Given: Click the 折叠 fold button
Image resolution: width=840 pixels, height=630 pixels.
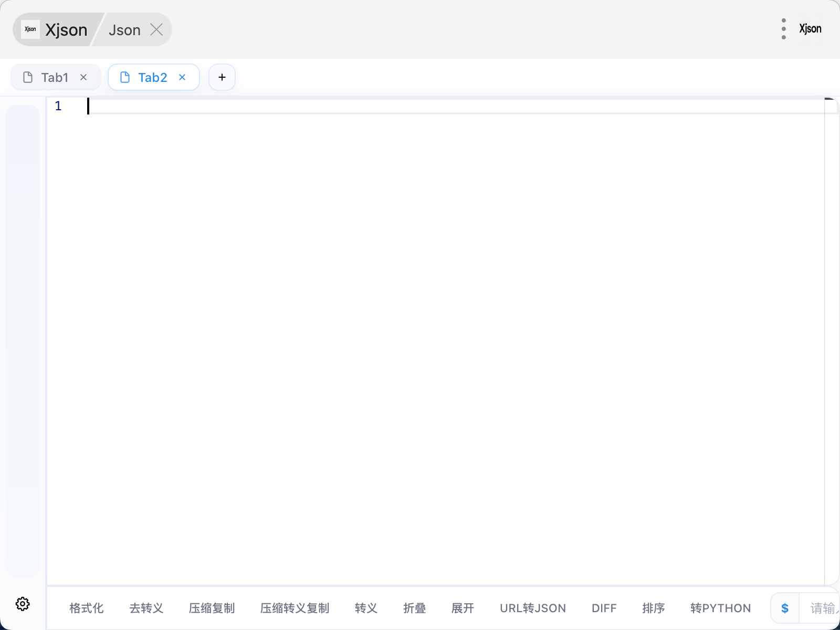Looking at the screenshot, I should pyautogui.click(x=415, y=608).
